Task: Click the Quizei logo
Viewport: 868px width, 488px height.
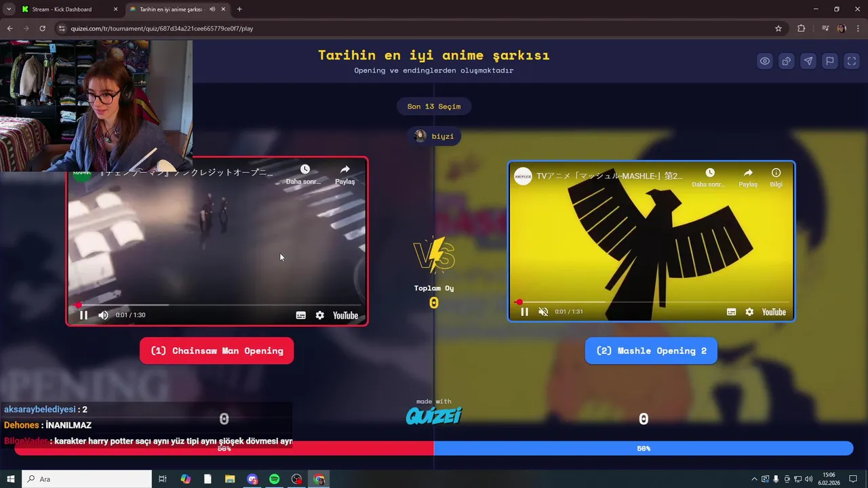Action: point(434,415)
